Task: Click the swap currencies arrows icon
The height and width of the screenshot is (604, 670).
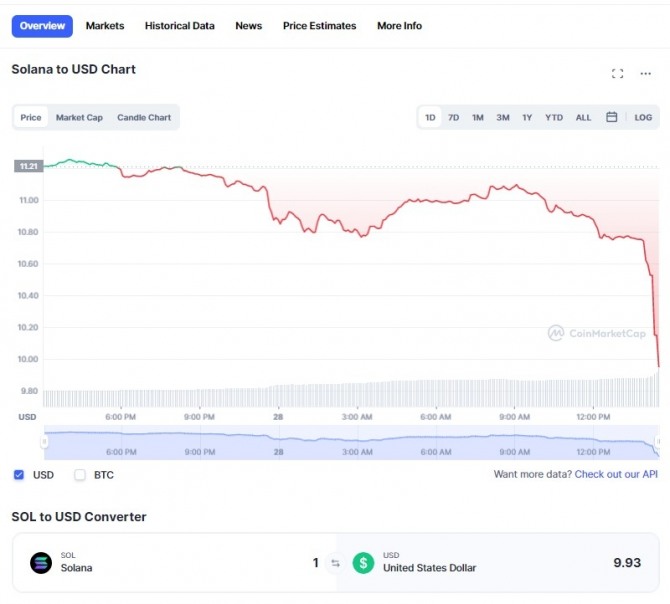Action: 335,563
